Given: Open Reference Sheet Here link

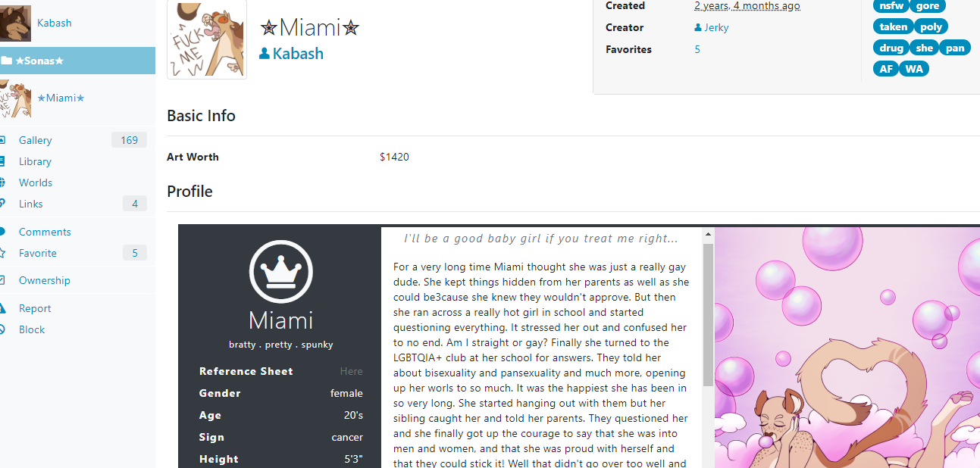Looking at the screenshot, I should coord(352,371).
